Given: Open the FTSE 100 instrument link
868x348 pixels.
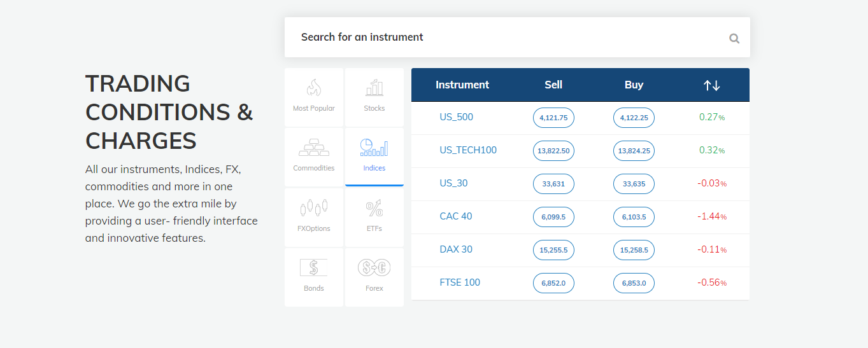Looking at the screenshot, I should 460,282.
